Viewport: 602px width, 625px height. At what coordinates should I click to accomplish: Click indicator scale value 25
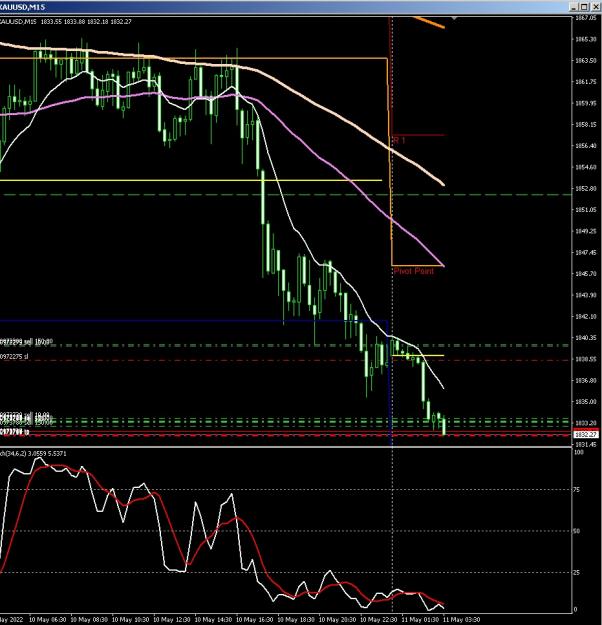tap(576, 572)
